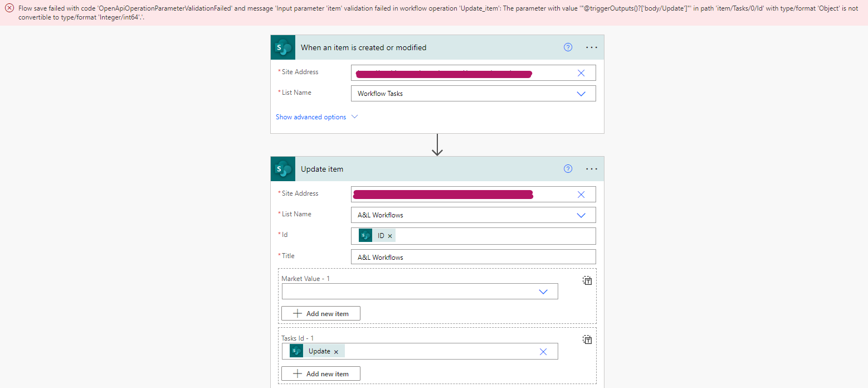Remove the Update chip from Tasks Id
868x388 pixels.
point(335,351)
